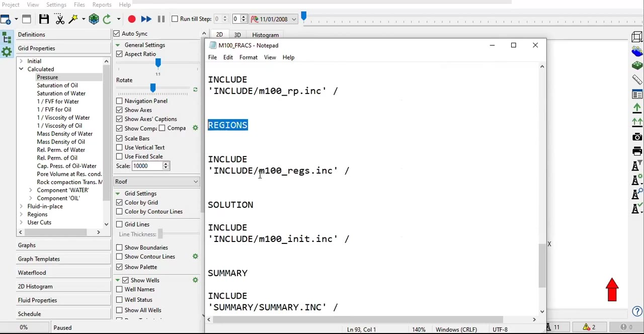Expand Component 'WATER' tree node
The height and width of the screenshot is (334, 644).
[x=31, y=190]
